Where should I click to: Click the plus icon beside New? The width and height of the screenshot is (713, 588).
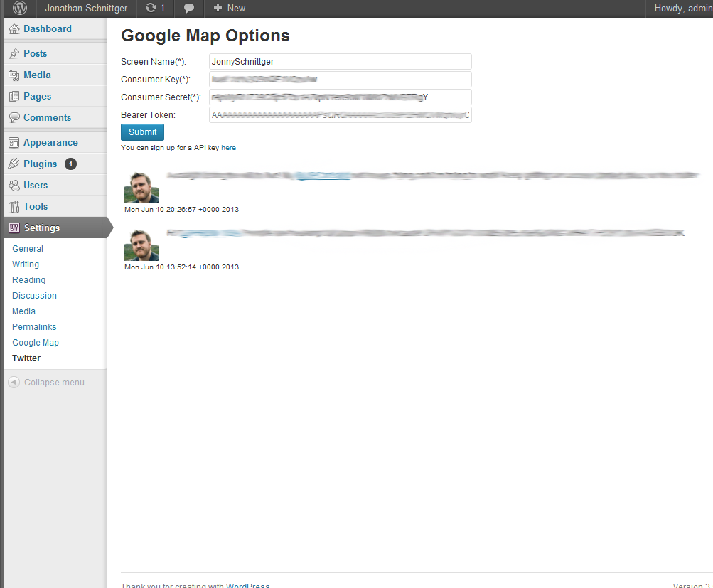point(218,8)
